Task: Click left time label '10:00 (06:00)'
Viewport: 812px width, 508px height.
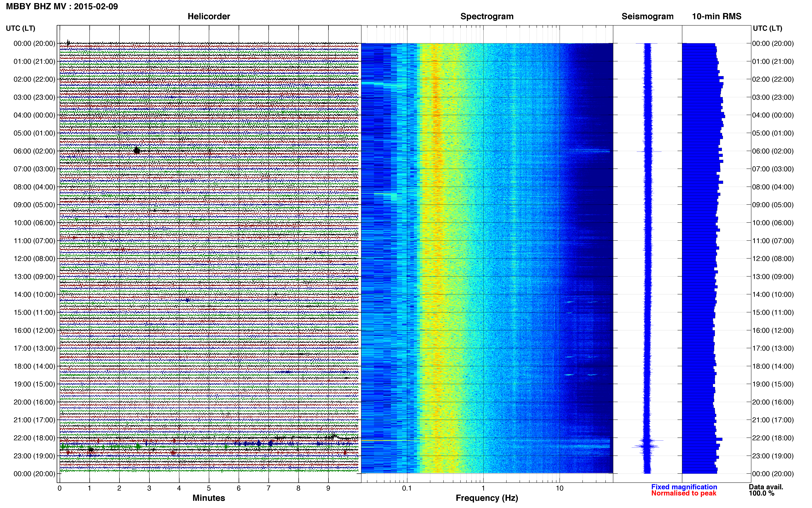Action: (x=34, y=223)
